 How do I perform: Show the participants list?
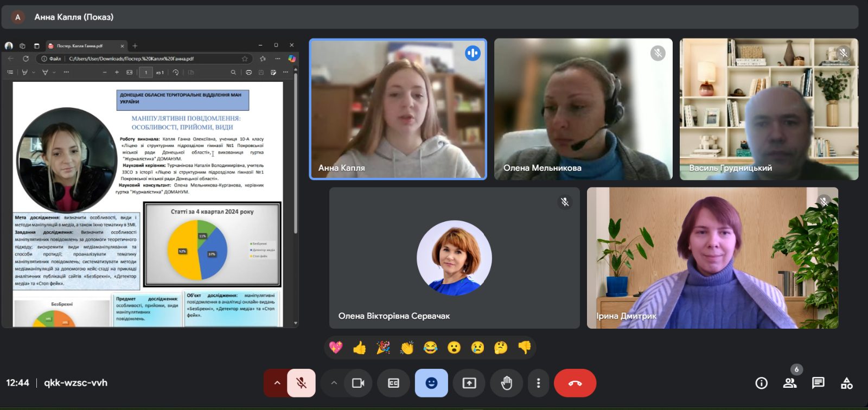click(x=790, y=383)
